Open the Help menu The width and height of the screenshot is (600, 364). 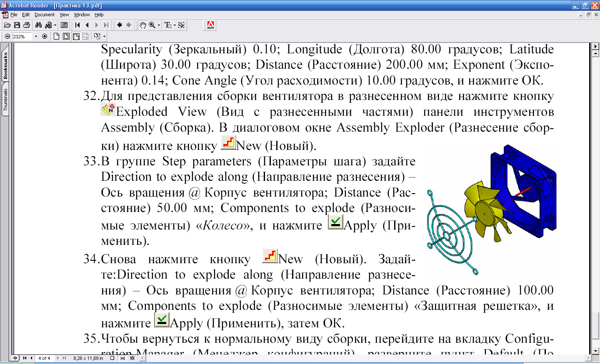pos(99,15)
